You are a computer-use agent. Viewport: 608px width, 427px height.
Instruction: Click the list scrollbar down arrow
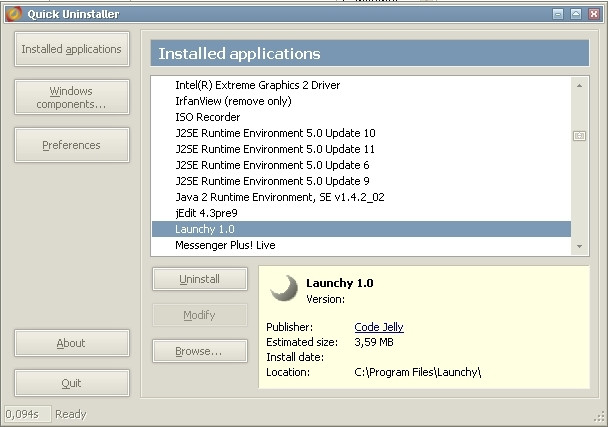[579, 246]
